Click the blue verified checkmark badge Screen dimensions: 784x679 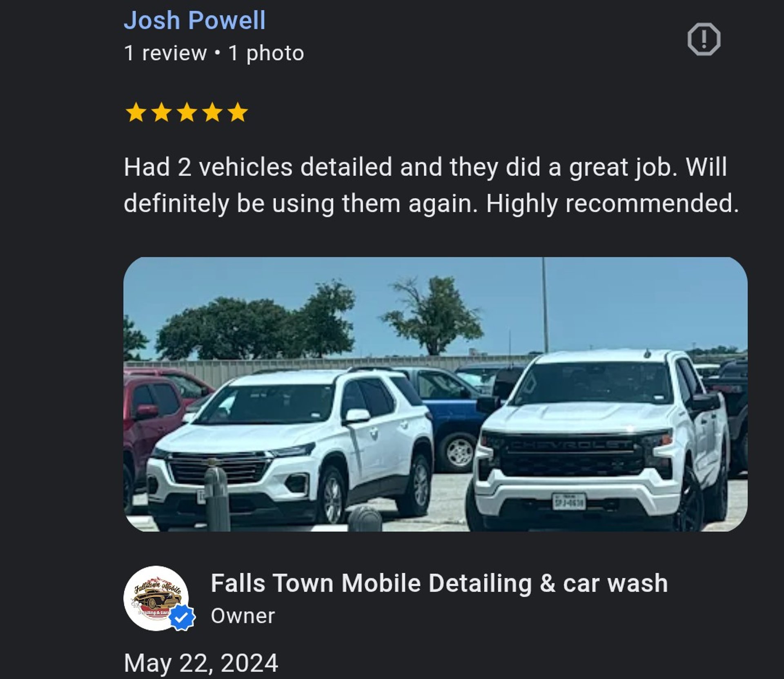pos(182,617)
